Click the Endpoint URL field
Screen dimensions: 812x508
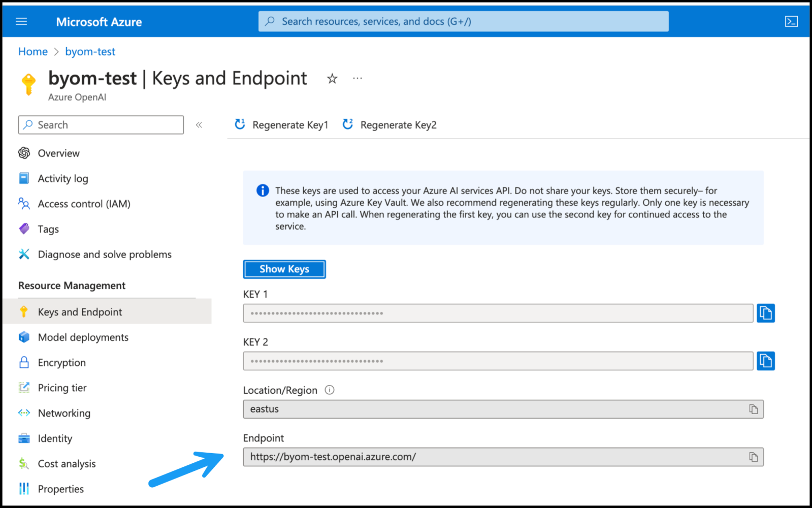(x=503, y=457)
